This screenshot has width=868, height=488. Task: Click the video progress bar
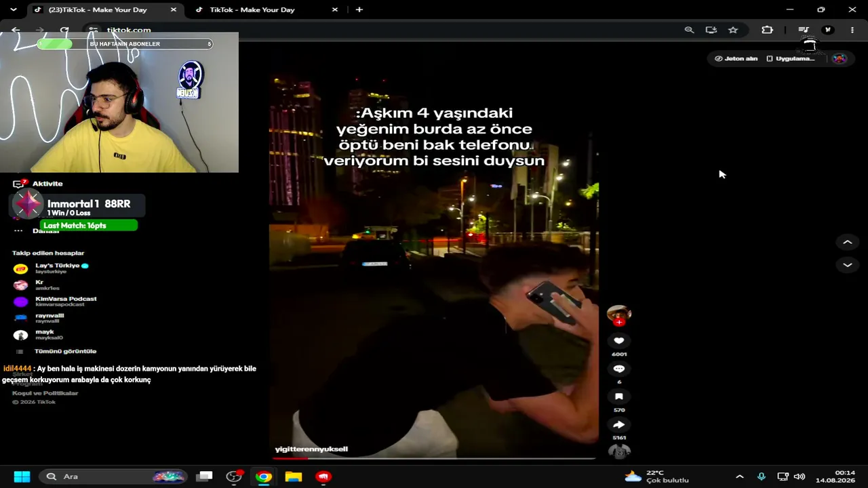point(434,459)
